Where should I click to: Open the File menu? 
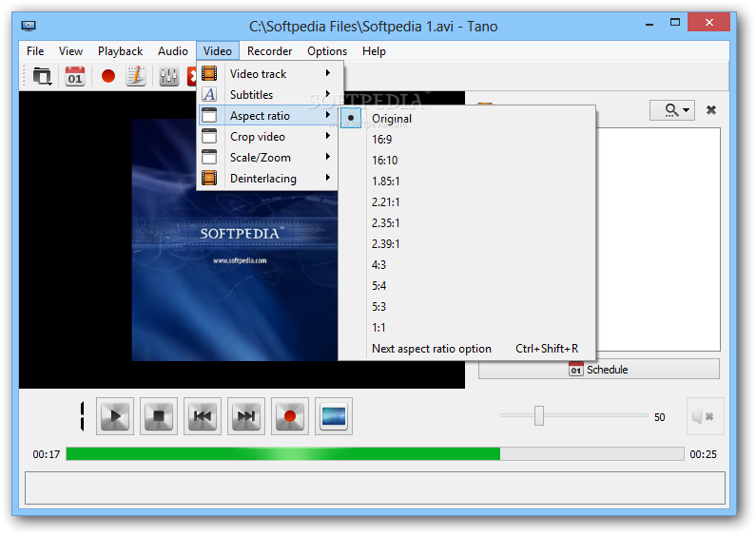35,51
